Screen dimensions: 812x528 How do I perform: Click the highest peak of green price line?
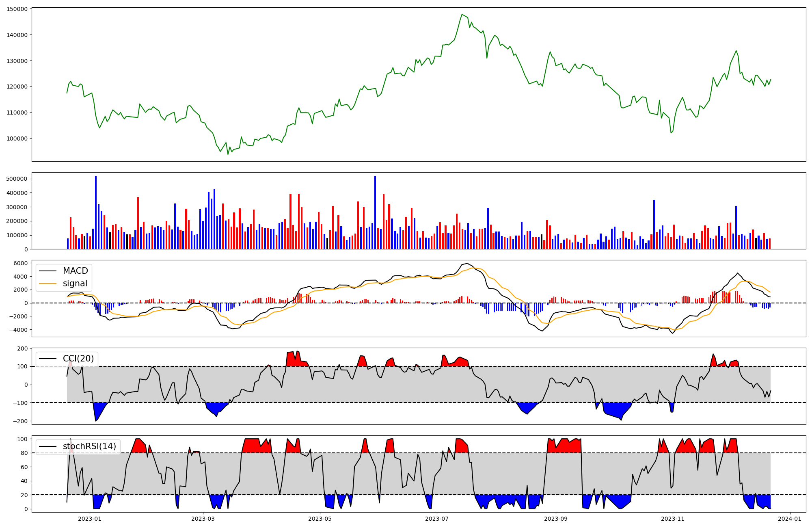point(462,15)
